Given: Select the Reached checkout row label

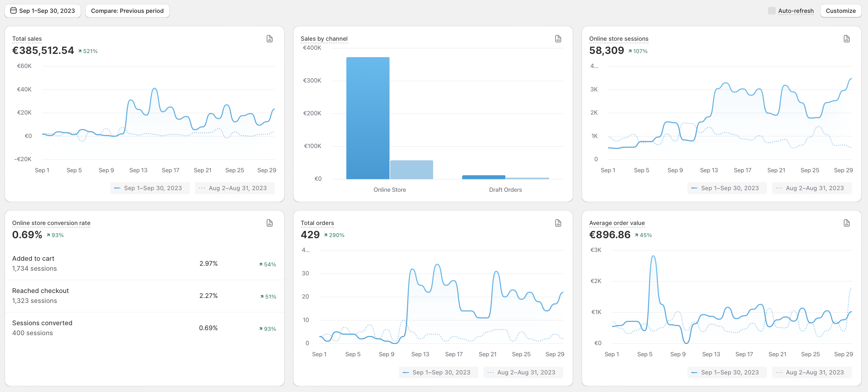Looking at the screenshot, I should 40,291.
